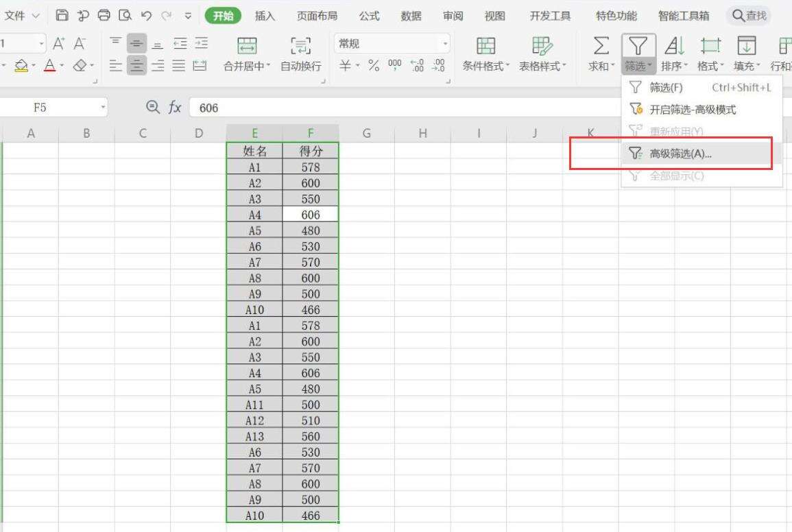Redo the last undone action
The image size is (792, 532).
pos(166,16)
